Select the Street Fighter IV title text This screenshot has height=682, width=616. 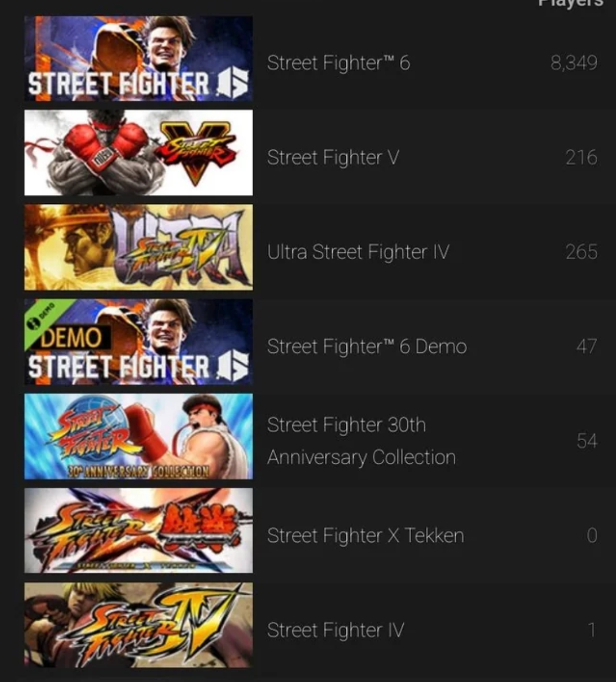pos(335,630)
